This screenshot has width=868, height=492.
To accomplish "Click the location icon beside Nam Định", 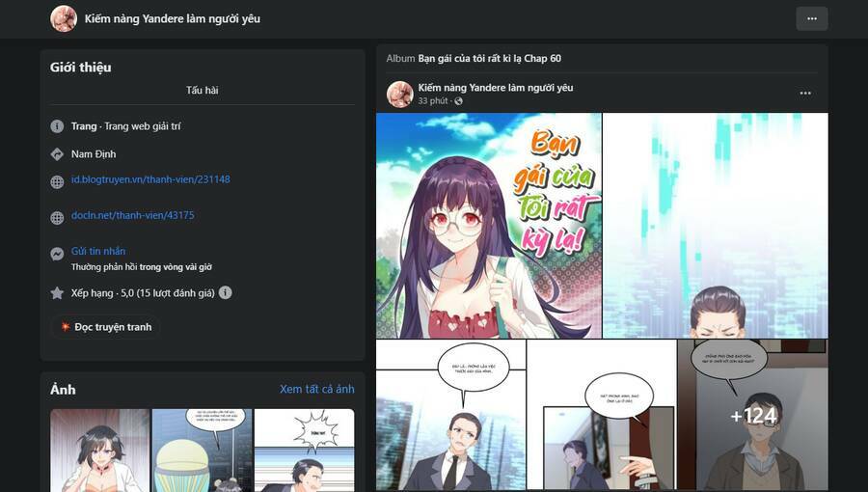I will coord(57,154).
